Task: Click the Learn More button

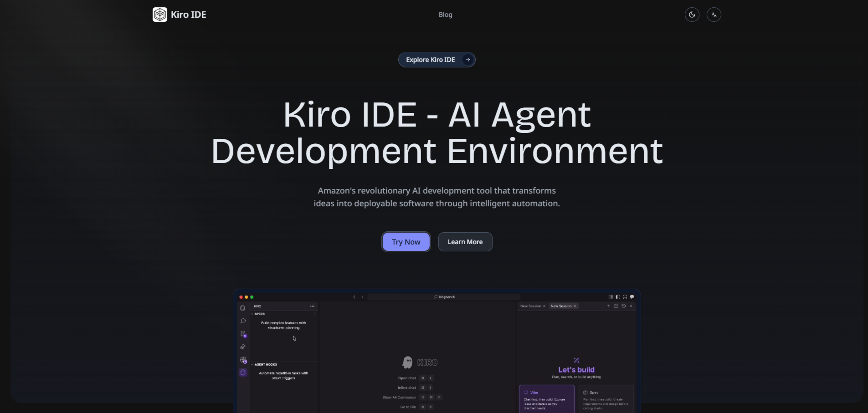Action: [x=465, y=242]
